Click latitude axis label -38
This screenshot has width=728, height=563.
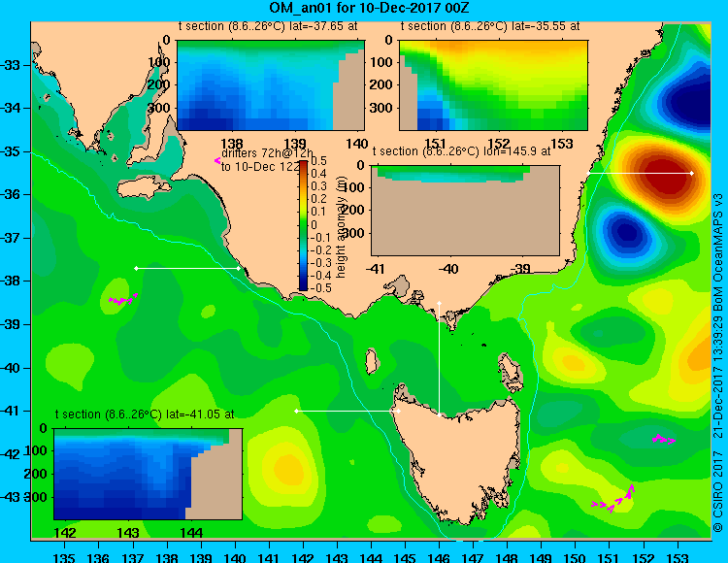[11, 281]
